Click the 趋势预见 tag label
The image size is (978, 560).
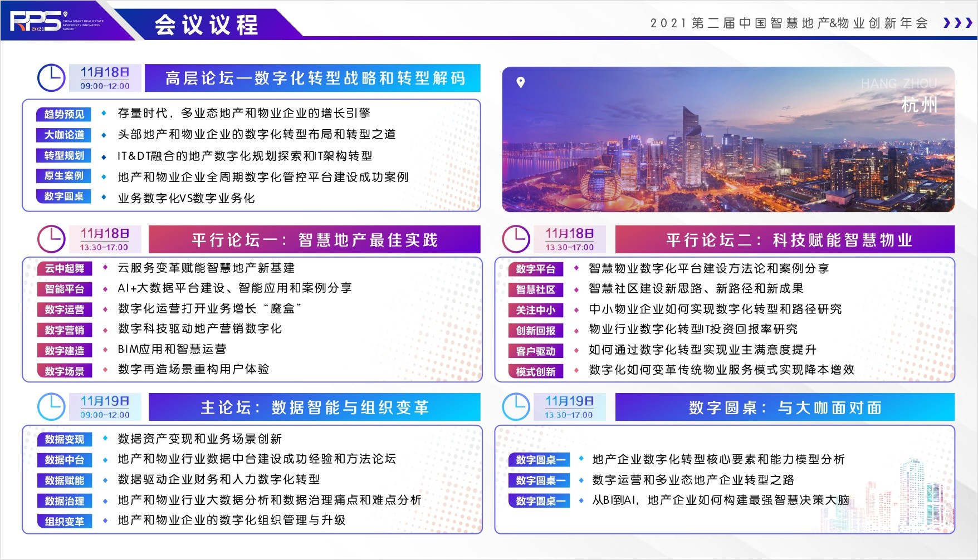64,114
